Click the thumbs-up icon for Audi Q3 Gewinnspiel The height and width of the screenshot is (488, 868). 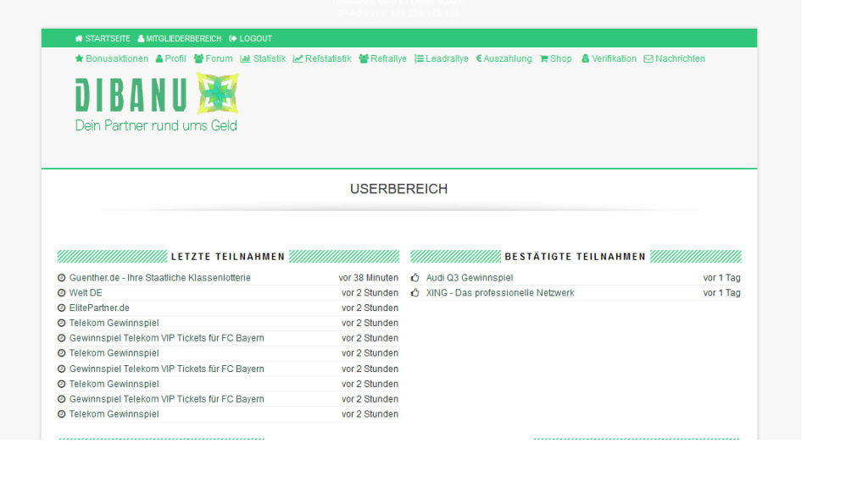[415, 278]
